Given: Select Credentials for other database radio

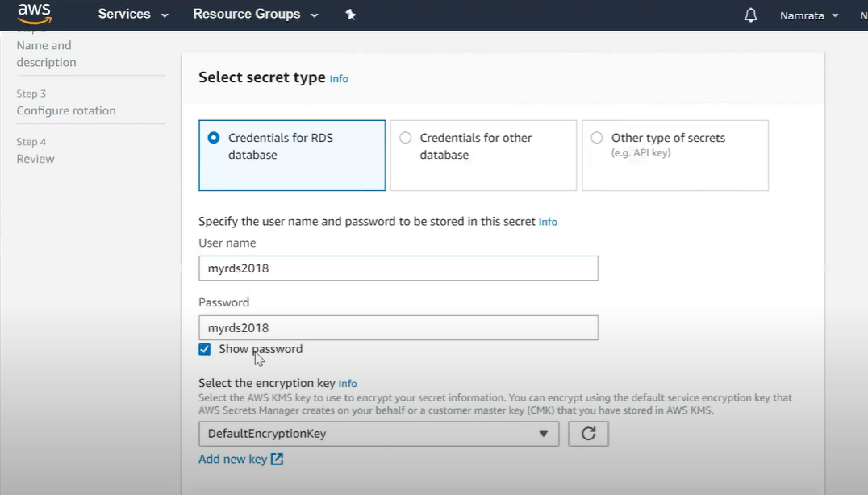Looking at the screenshot, I should (405, 138).
